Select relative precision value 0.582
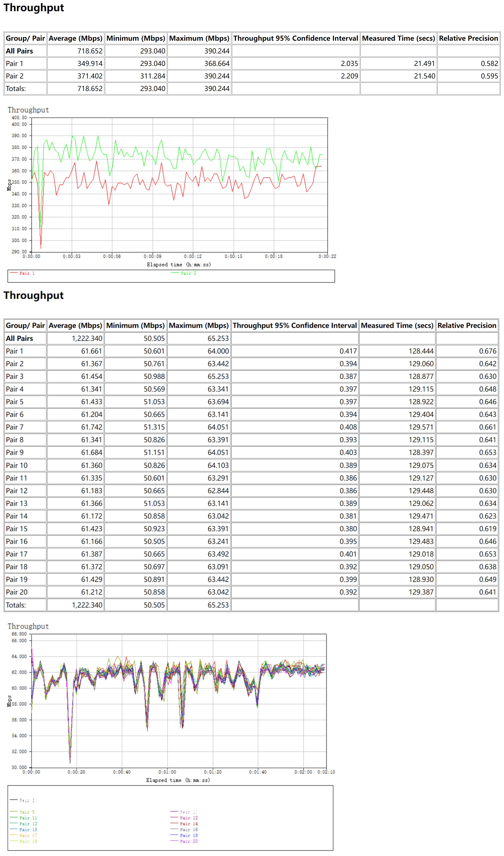The height and width of the screenshot is (856, 504). click(489, 64)
